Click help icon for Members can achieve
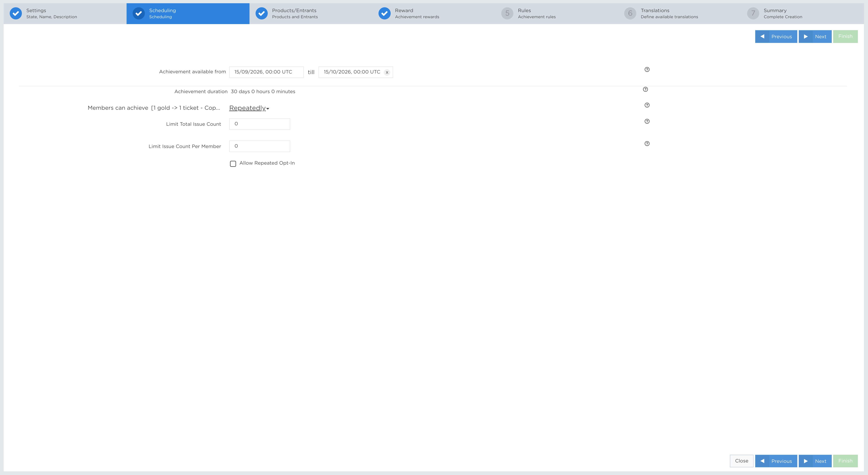 point(647,105)
